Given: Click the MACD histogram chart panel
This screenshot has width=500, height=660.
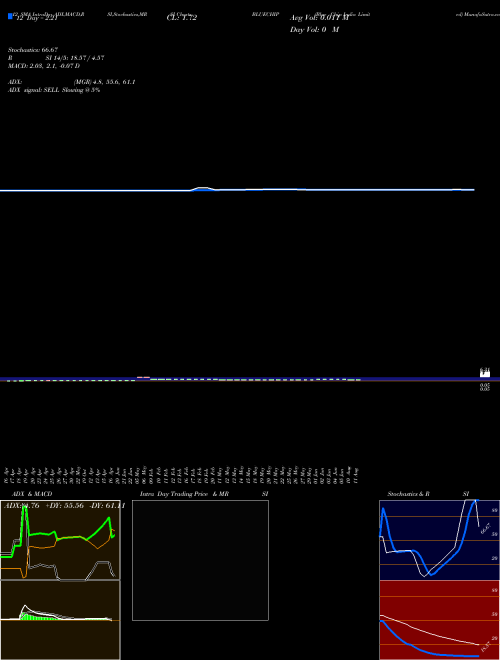Looking at the screenshot, I should tap(60, 620).
